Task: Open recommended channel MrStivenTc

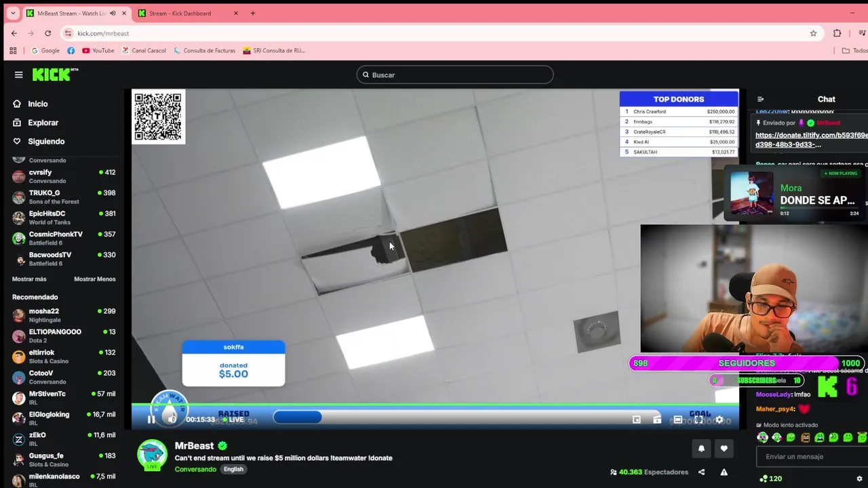Action: [64, 398]
